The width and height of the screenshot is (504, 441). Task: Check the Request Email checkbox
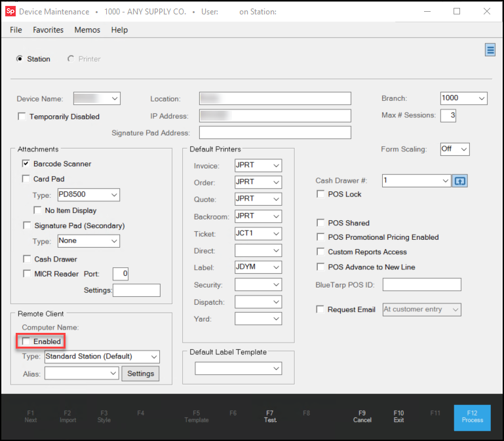point(320,309)
